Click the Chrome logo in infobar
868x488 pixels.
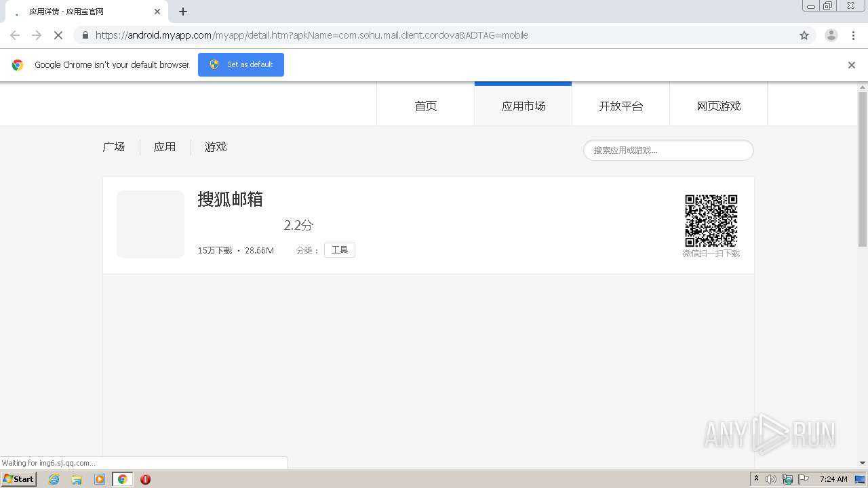[x=18, y=65]
